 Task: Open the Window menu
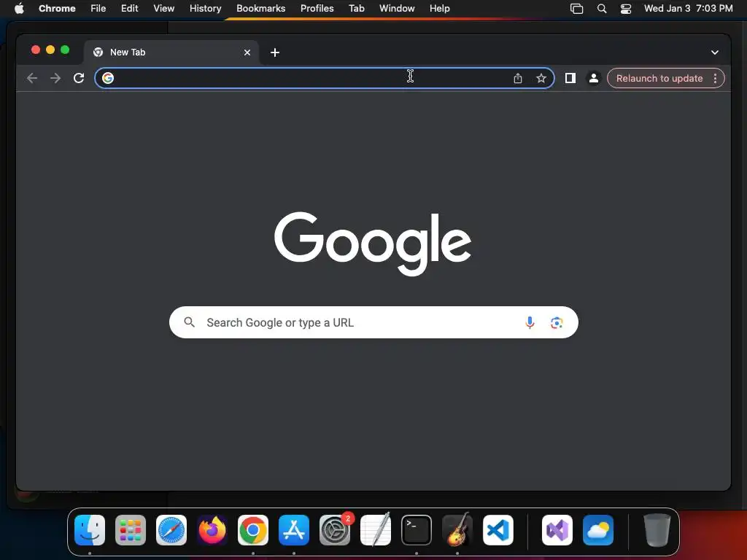click(x=397, y=8)
